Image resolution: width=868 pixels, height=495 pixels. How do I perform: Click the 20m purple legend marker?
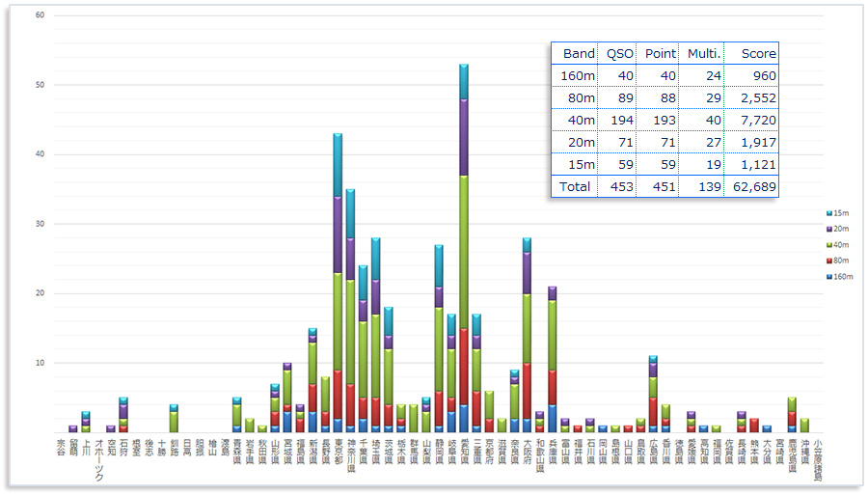pos(828,229)
